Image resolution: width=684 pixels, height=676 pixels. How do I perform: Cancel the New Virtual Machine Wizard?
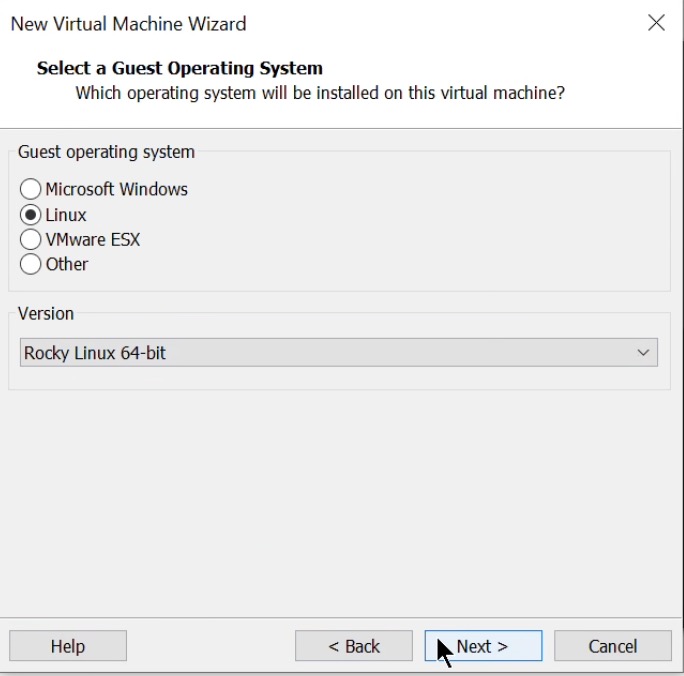612,646
